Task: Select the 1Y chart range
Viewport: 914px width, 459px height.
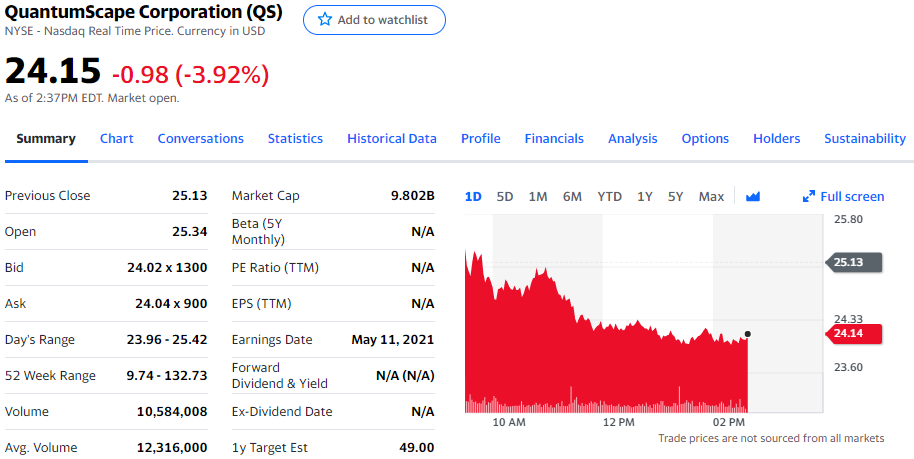Action: tap(644, 197)
